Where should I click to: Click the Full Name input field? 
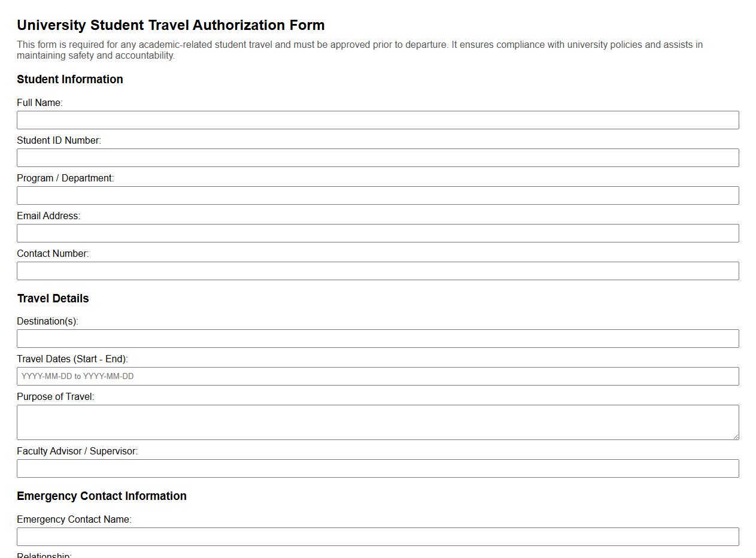pos(377,120)
